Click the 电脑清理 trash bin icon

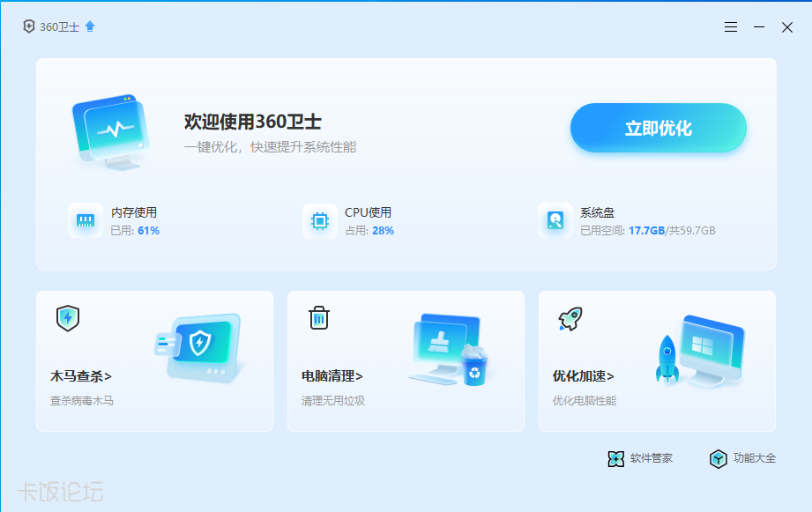(317, 318)
